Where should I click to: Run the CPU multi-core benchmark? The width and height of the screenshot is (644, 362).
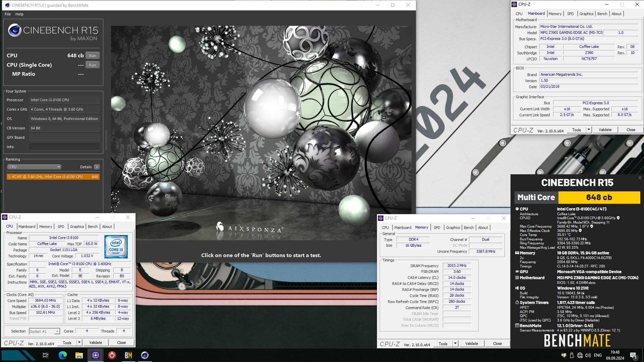coord(92,56)
